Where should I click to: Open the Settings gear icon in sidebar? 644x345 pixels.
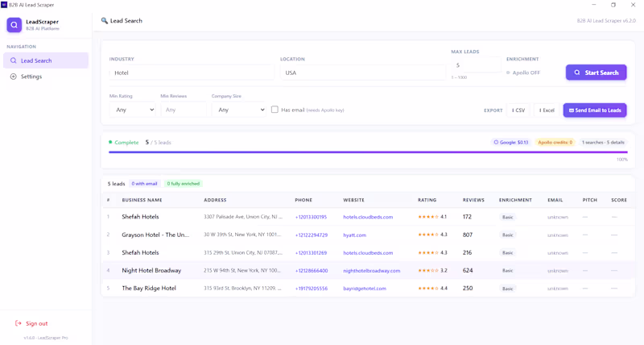coord(14,77)
